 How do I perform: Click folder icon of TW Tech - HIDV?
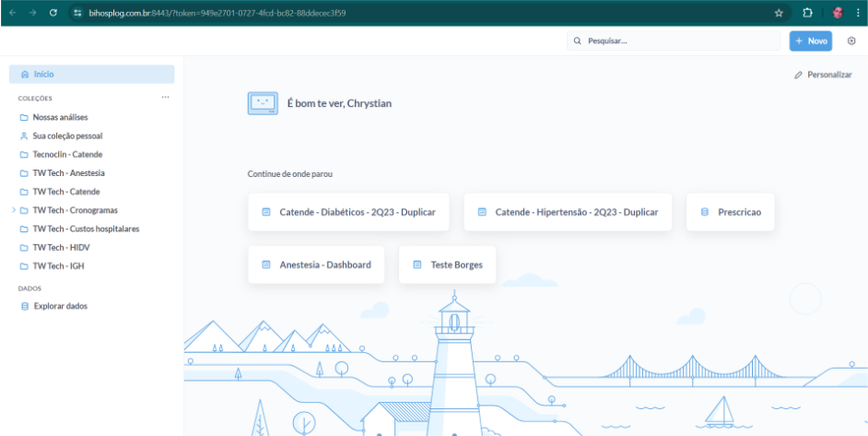[24, 248]
